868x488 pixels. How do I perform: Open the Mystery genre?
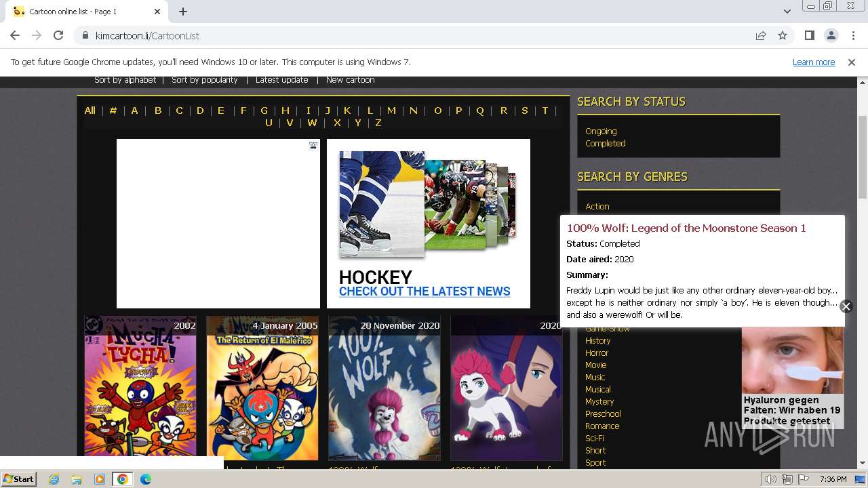coord(599,402)
